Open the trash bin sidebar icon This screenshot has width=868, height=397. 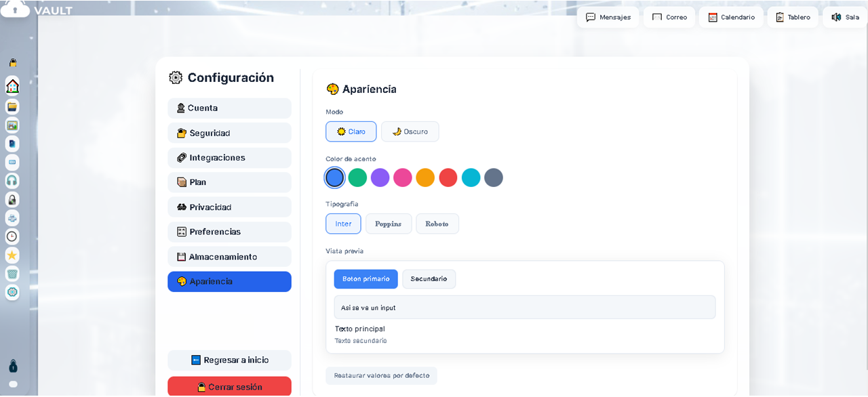12,274
